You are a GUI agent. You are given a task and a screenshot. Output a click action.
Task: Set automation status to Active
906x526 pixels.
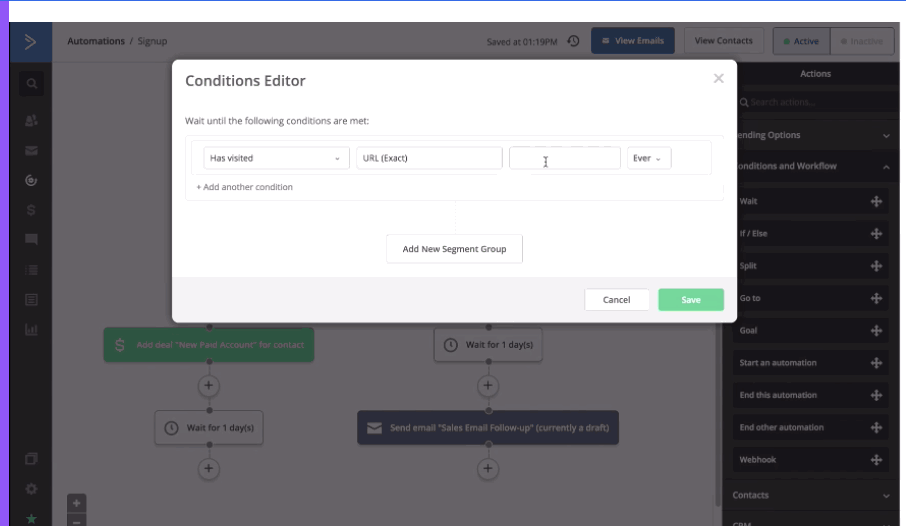tap(801, 41)
